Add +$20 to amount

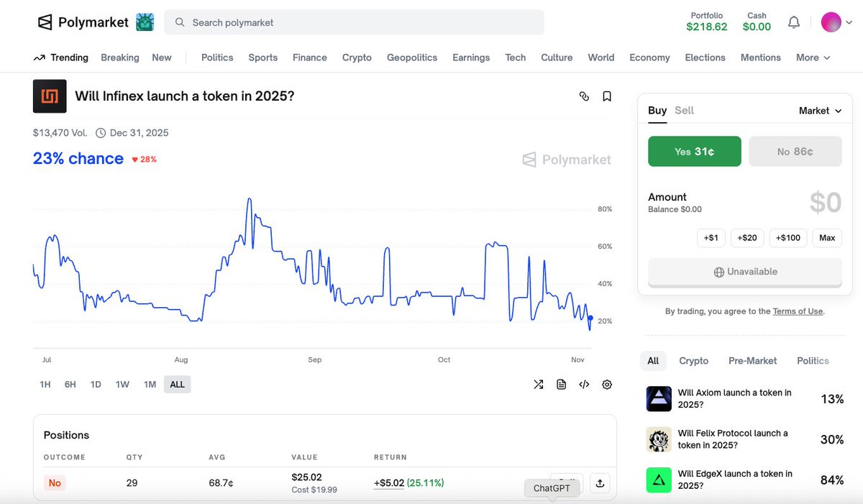coord(747,238)
